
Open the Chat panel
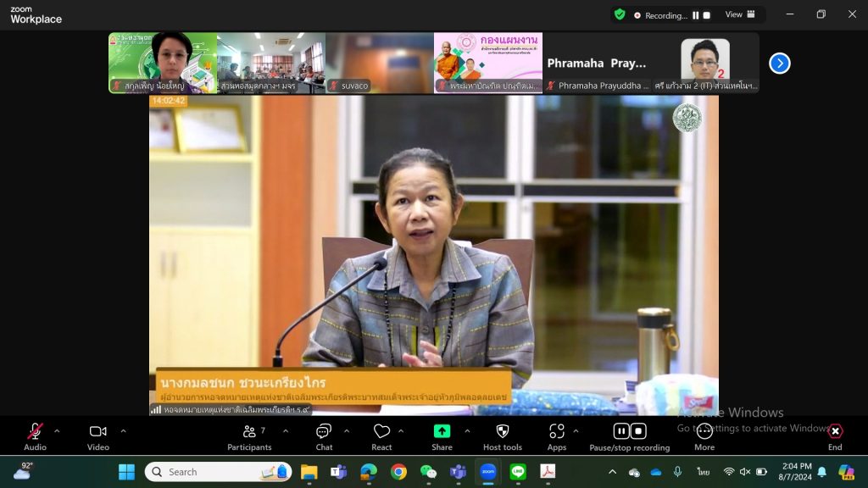tap(324, 436)
